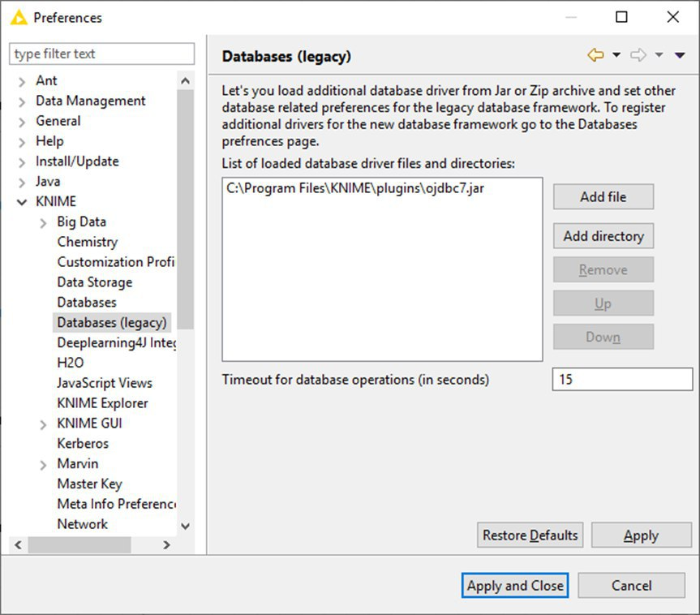Open the preferences view menu triangle
The height and width of the screenshot is (615, 700).
click(x=680, y=55)
